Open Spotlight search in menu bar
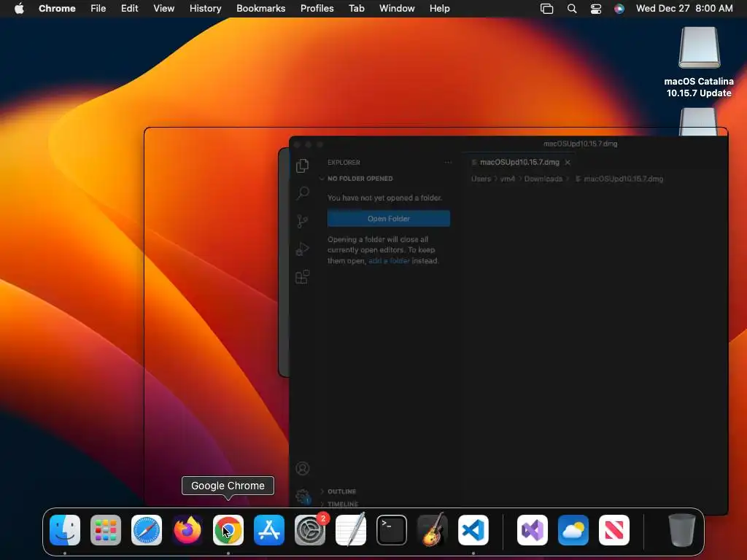 click(x=572, y=9)
